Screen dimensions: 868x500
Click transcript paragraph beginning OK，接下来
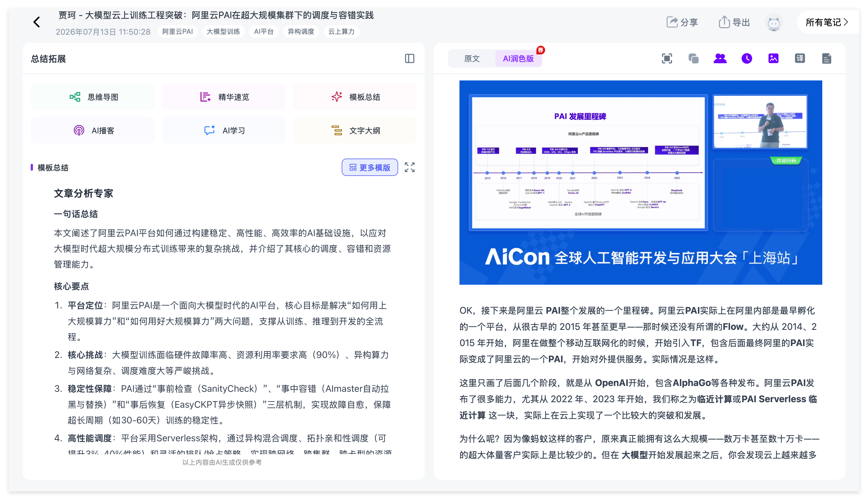[638, 334]
